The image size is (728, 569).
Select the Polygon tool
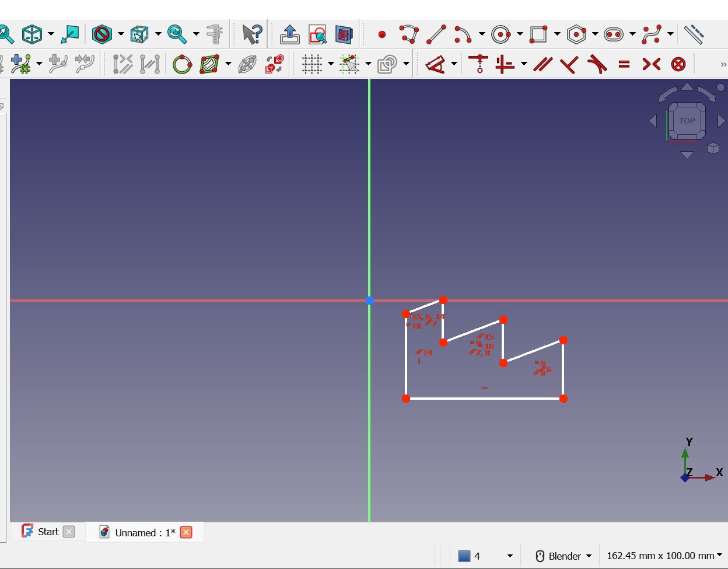point(576,34)
